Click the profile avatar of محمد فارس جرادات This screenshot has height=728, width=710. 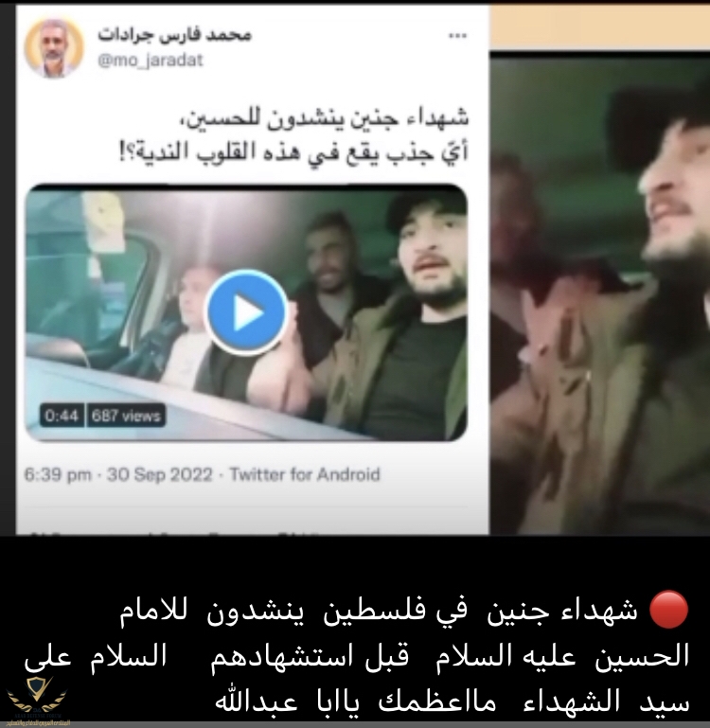54,48
